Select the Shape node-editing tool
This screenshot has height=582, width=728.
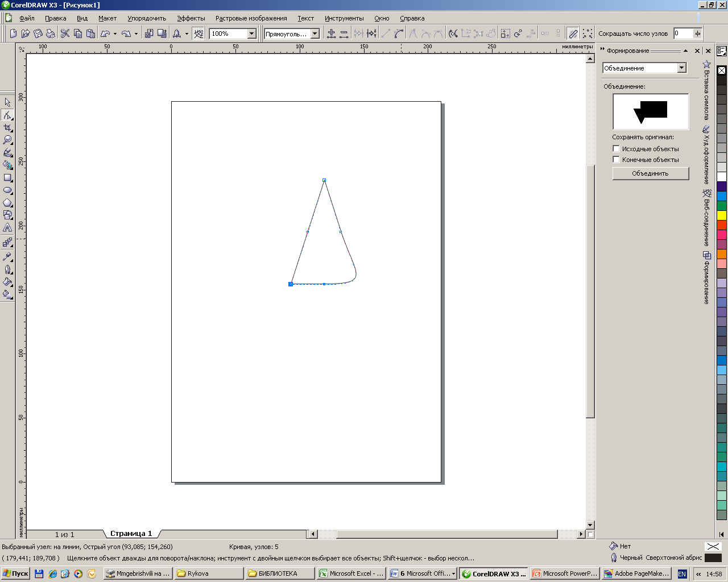point(7,115)
